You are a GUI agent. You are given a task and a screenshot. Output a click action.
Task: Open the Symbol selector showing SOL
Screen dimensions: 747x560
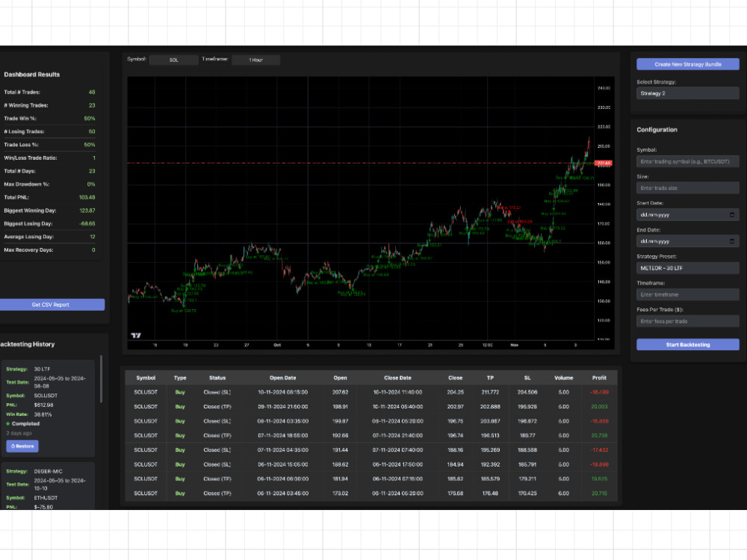[173, 60]
